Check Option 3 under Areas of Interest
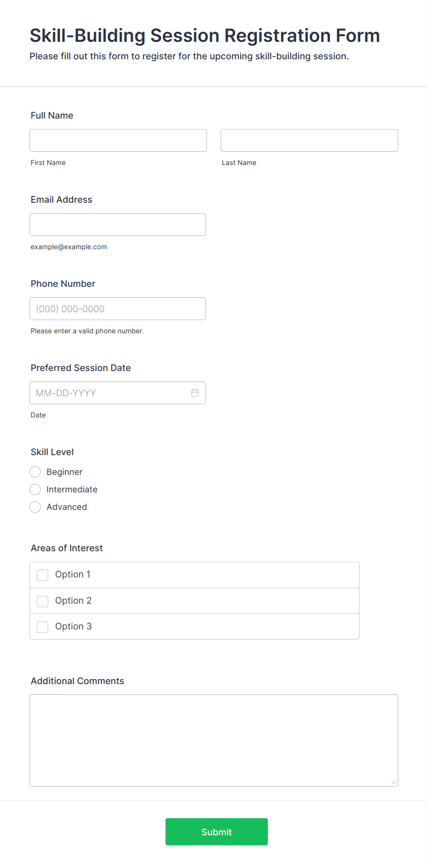This screenshot has width=428, height=868. coord(42,626)
